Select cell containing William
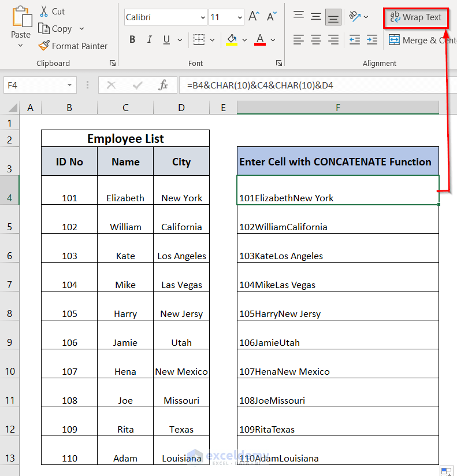This screenshot has width=457, height=476. pos(125,219)
